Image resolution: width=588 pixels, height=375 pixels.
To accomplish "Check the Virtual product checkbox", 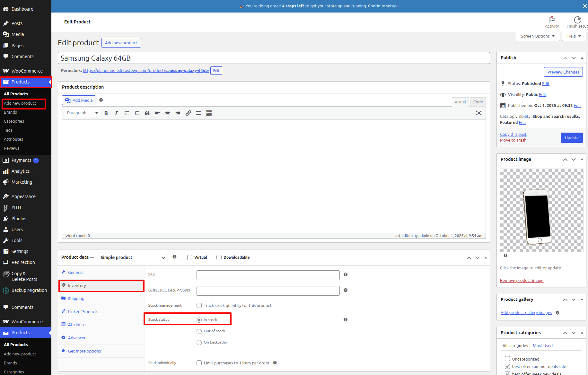I will pyautogui.click(x=190, y=257).
